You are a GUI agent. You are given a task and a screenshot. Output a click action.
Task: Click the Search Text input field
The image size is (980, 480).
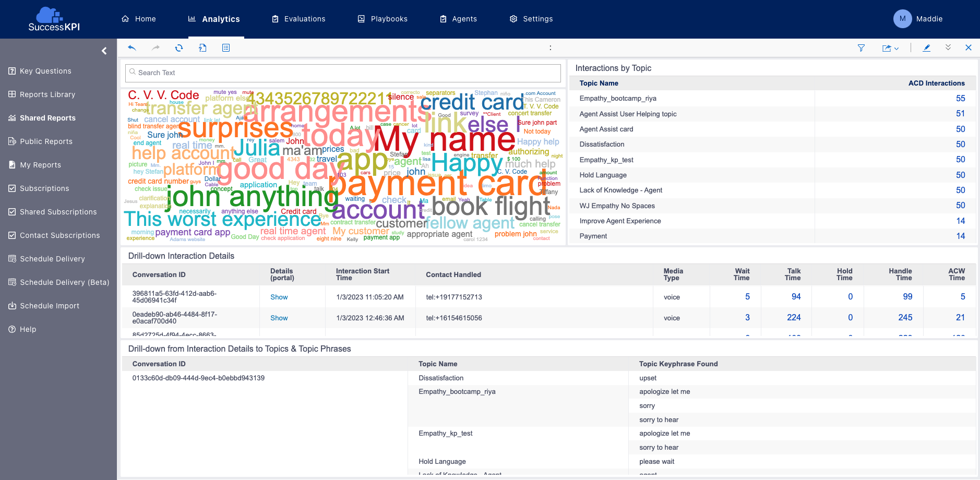343,73
